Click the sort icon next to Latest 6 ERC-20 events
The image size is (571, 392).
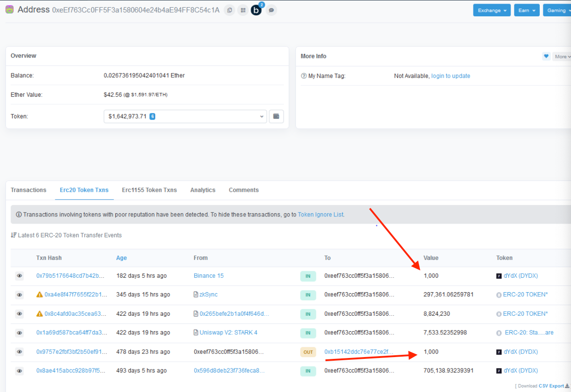pos(14,235)
